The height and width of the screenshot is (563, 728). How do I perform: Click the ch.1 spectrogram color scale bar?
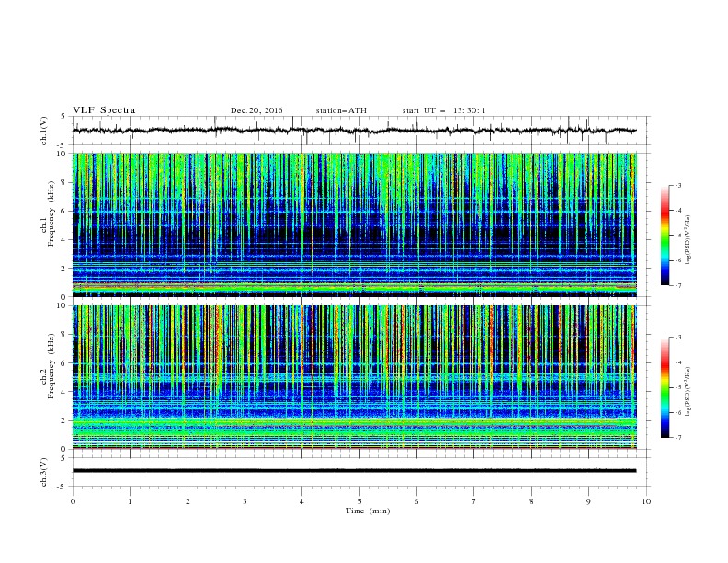[665, 236]
